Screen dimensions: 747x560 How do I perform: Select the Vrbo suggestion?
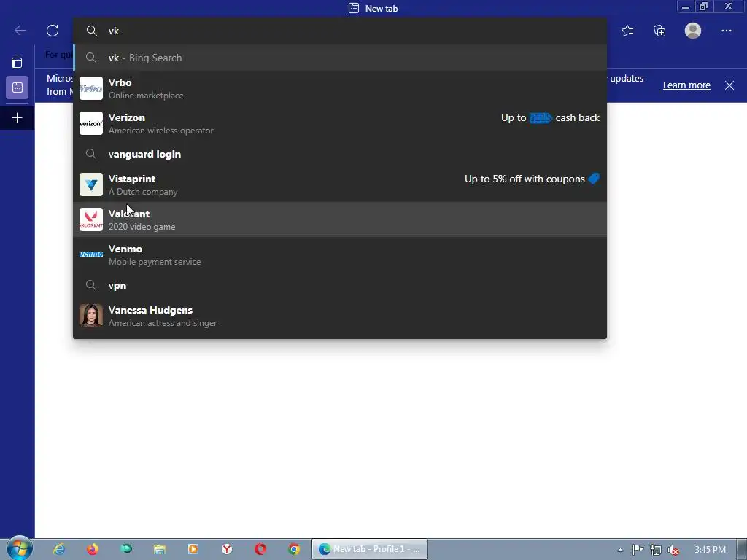(340, 88)
